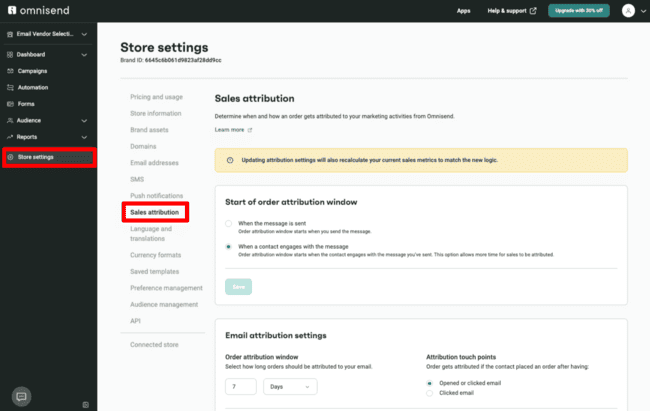This screenshot has height=411, width=650.
Task: Click the Campaigns icon in the sidebar
Action: [10, 71]
